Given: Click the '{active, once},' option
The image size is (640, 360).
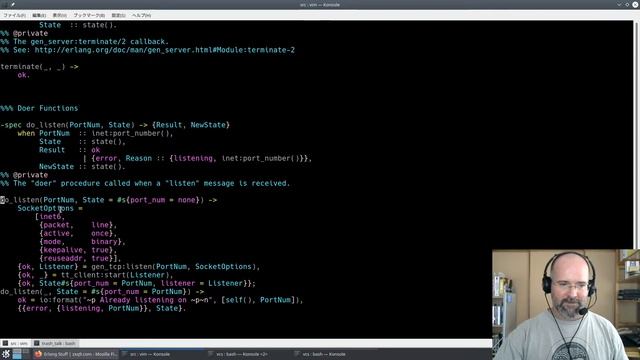Looking at the screenshot, I should 78,233.
